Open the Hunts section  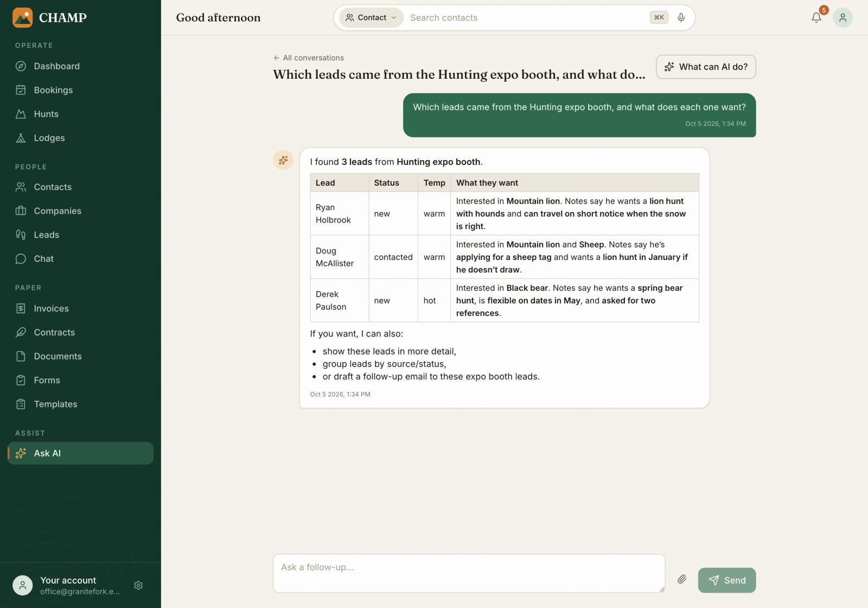pos(80,114)
